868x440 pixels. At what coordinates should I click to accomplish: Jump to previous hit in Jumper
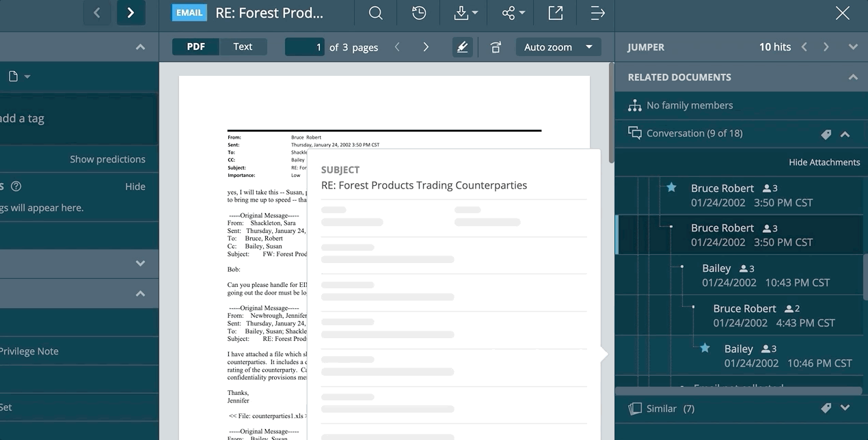(x=804, y=47)
